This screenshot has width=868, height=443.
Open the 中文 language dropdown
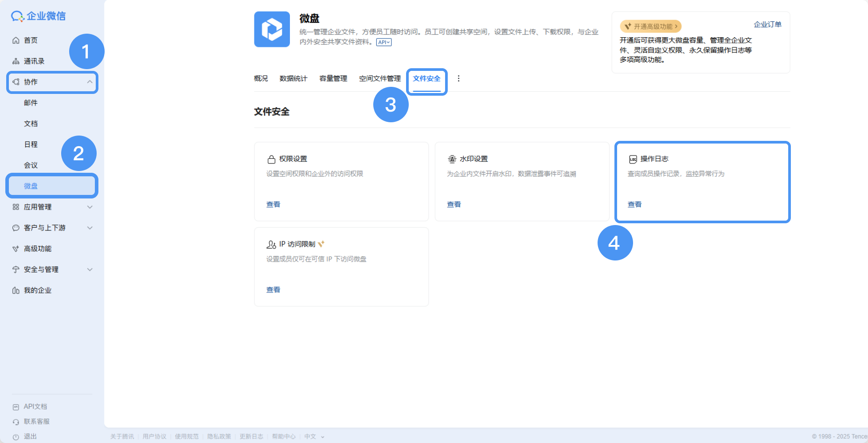314,436
